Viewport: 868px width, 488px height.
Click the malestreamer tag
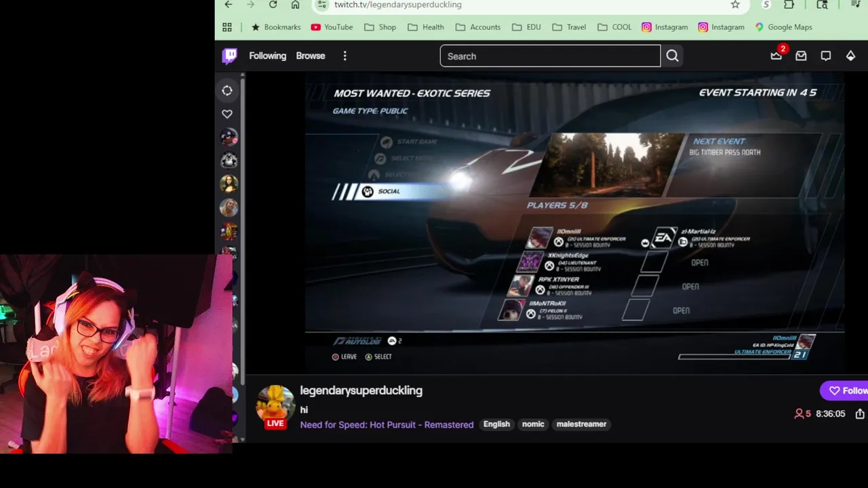click(581, 424)
